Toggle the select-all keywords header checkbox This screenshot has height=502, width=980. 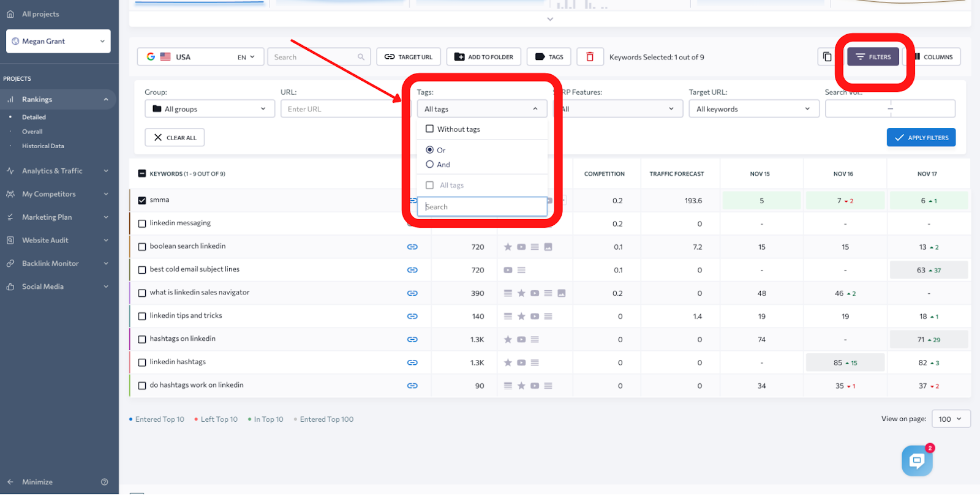pos(142,174)
